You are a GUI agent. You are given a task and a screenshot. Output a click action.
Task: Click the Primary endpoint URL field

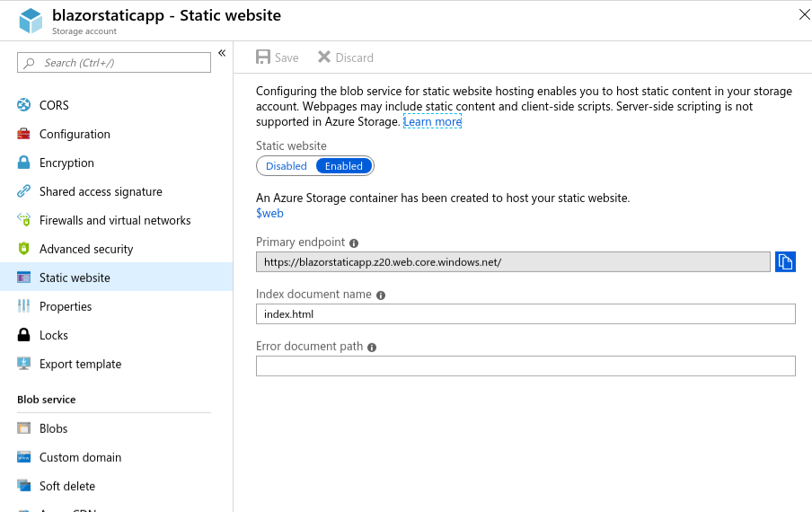click(x=513, y=262)
